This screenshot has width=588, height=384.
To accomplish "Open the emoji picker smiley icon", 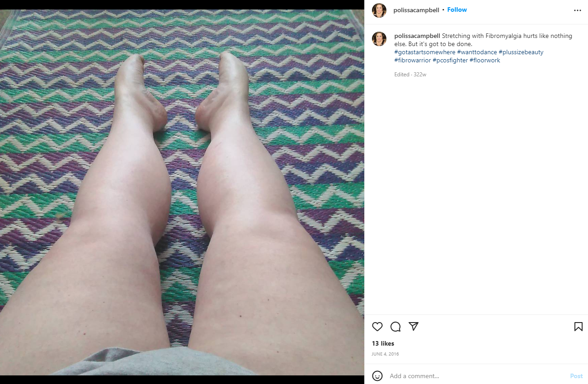I will click(377, 376).
